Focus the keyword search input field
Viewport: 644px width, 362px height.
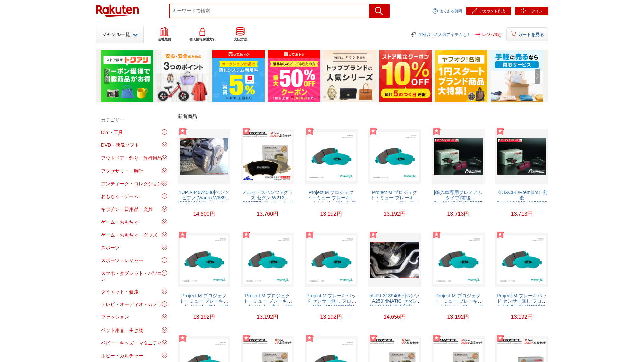tap(269, 11)
